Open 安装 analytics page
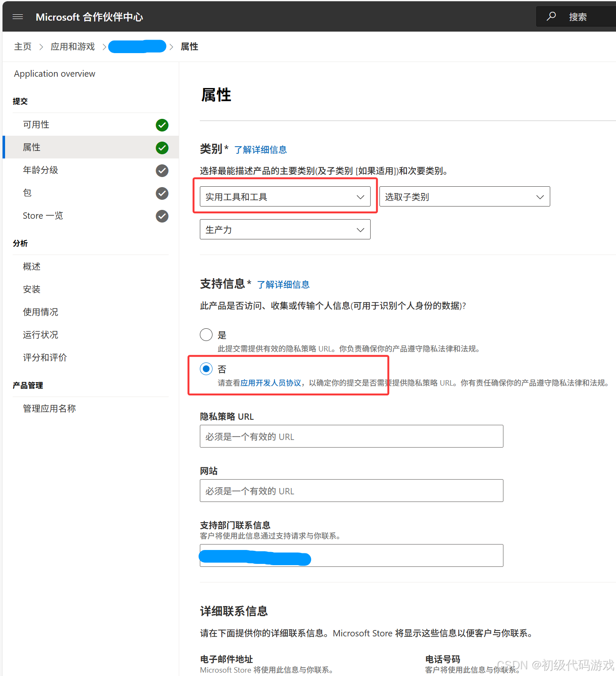Image resolution: width=616 pixels, height=676 pixels. (32, 290)
